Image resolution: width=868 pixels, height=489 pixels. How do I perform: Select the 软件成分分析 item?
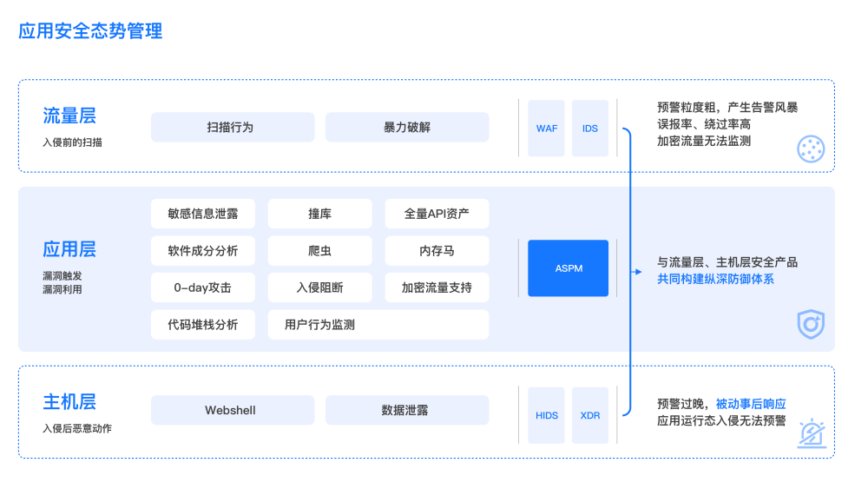[203, 251]
